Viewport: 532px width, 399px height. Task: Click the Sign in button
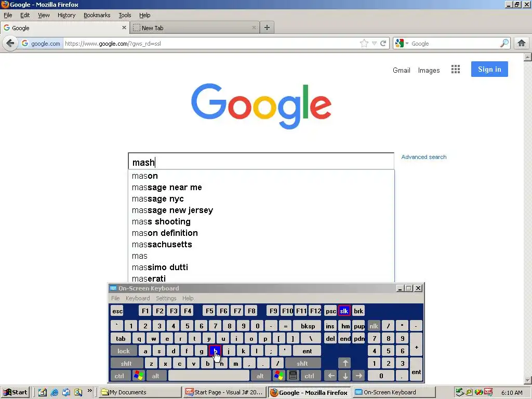[489, 69]
